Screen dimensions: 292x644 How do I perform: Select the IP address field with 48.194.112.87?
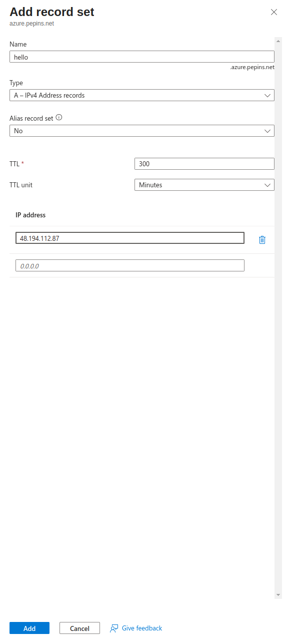129,237
